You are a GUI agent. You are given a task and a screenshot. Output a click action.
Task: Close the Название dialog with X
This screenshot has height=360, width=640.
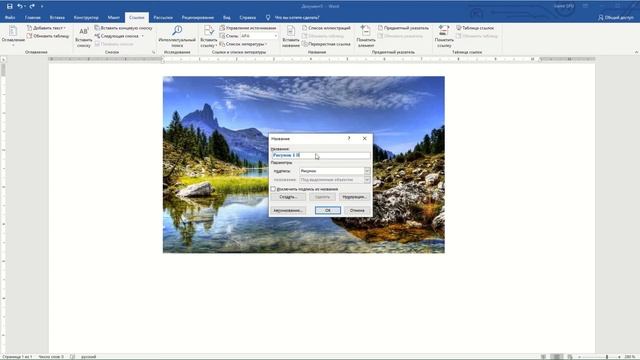pyautogui.click(x=364, y=139)
